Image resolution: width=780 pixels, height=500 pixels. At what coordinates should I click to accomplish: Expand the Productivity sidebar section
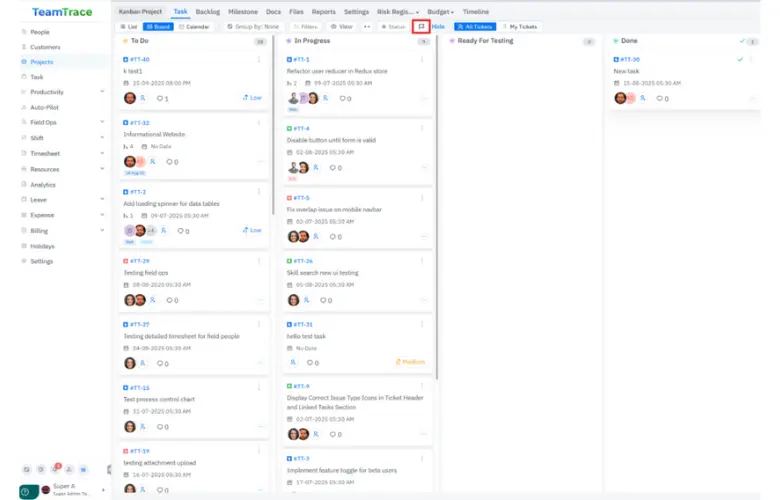click(102, 92)
